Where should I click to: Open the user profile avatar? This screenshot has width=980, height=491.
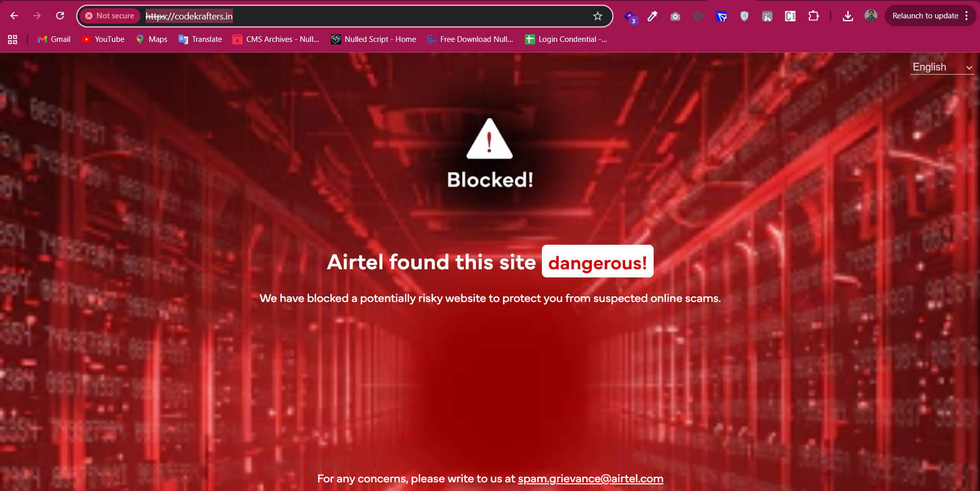click(871, 16)
